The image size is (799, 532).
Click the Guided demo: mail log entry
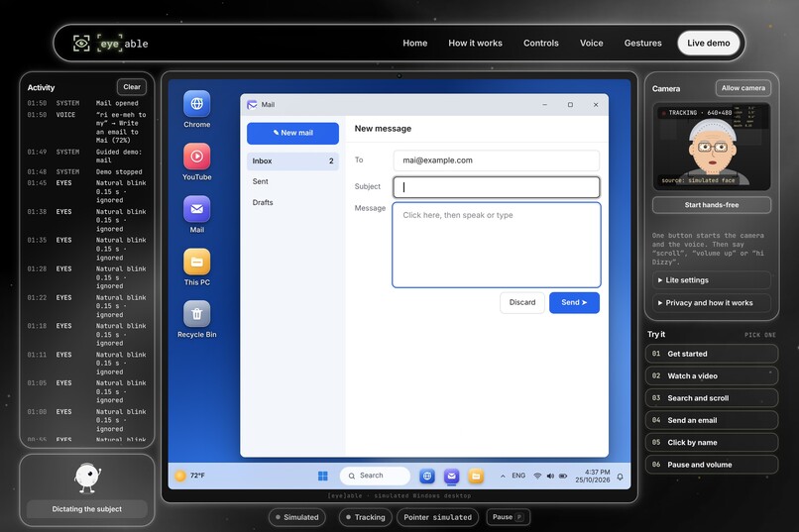click(x=87, y=156)
